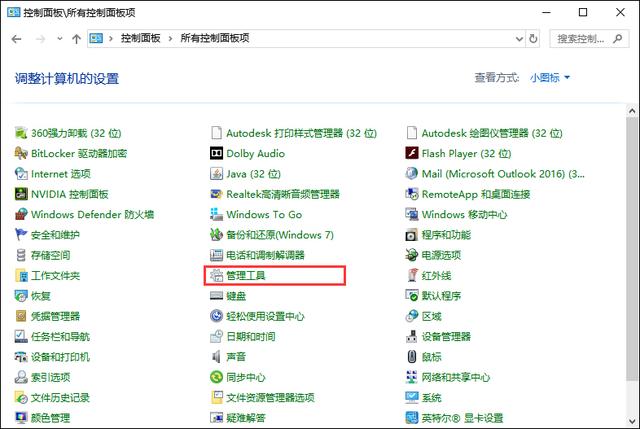This screenshot has width=640, height=429.
Task: Click in the 搜索控制面板 search box
Action: [x=589, y=39]
